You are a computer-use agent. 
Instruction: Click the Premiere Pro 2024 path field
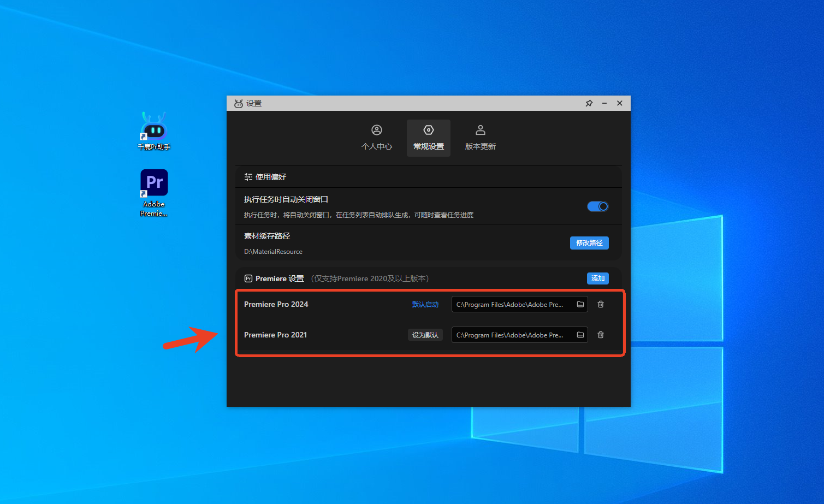[511, 305]
